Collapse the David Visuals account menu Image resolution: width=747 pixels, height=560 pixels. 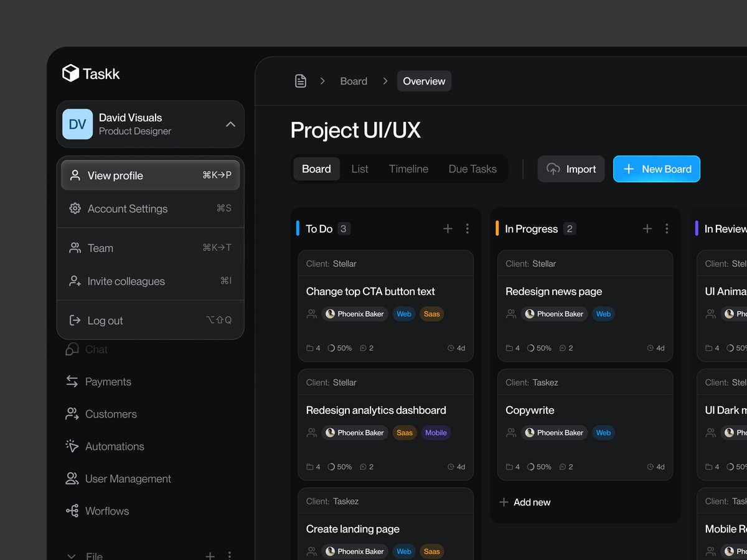click(230, 124)
